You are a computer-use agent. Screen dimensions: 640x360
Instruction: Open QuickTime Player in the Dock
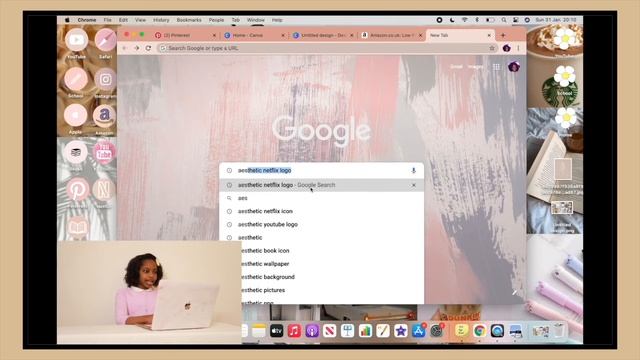497,331
